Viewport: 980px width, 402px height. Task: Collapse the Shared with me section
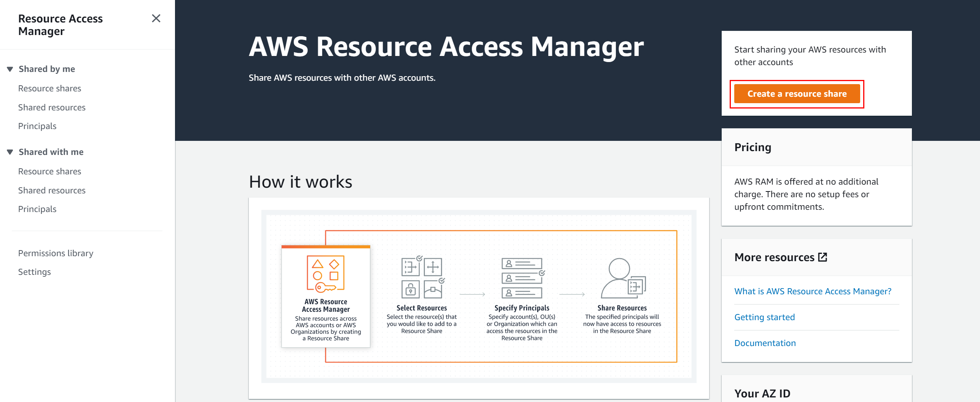(10, 152)
